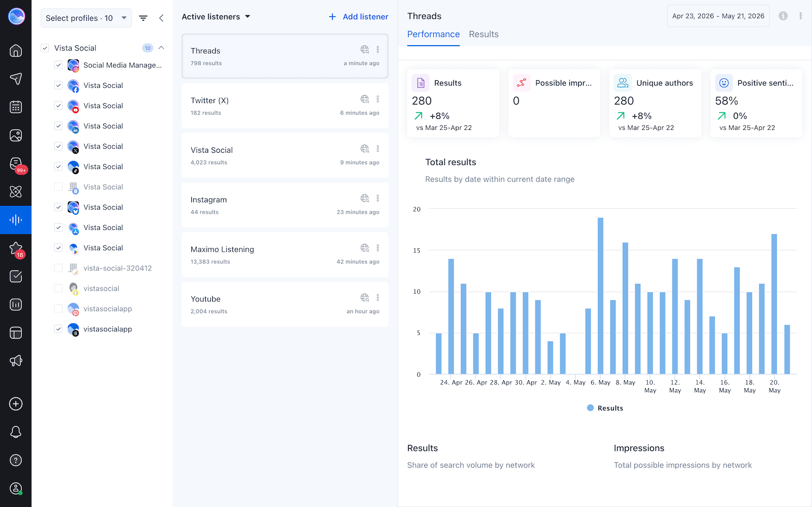The height and width of the screenshot is (507, 812).
Task: Open the megaphone icon in sidebar
Action: coord(16,361)
